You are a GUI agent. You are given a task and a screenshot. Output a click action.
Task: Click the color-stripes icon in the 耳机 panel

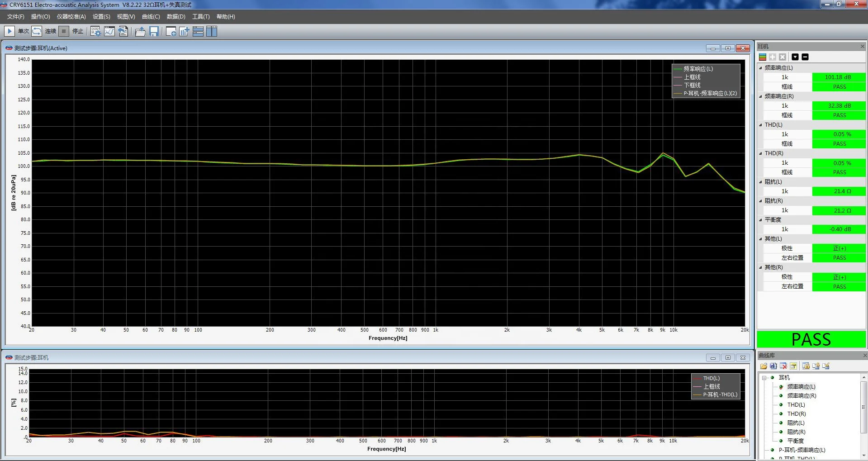[x=763, y=57]
